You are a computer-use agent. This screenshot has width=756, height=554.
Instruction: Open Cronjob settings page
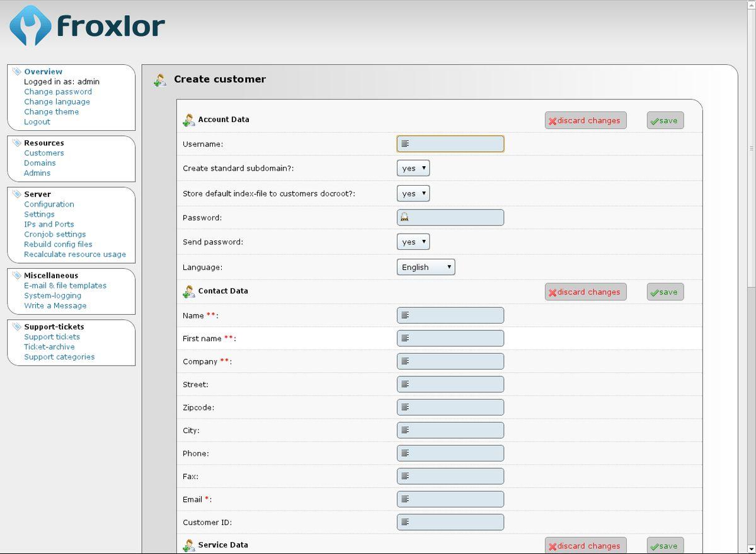[x=55, y=235]
